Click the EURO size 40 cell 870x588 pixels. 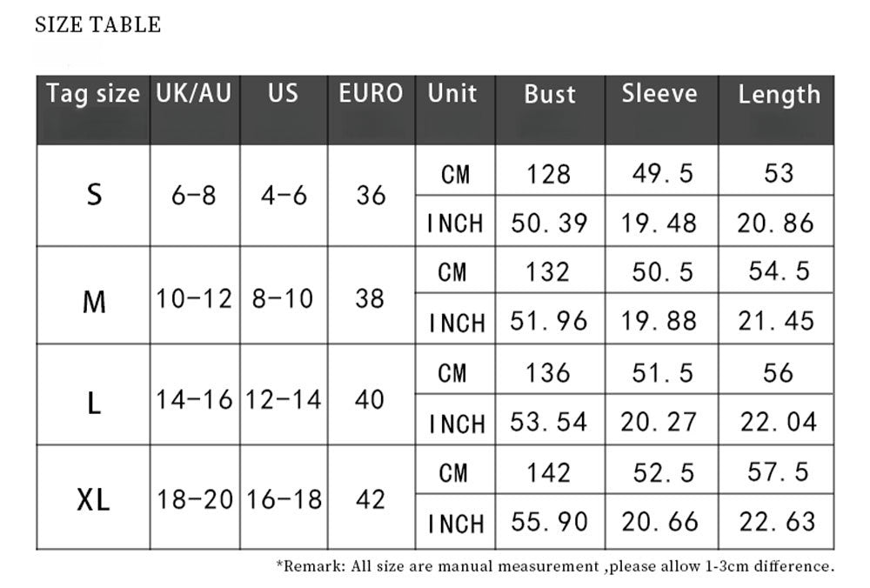[371, 400]
